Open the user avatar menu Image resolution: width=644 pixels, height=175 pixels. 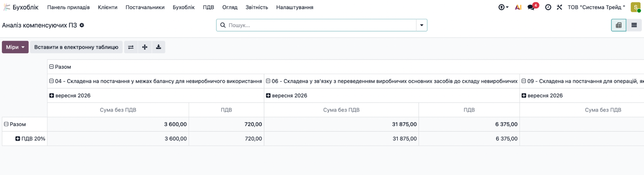[x=636, y=7]
